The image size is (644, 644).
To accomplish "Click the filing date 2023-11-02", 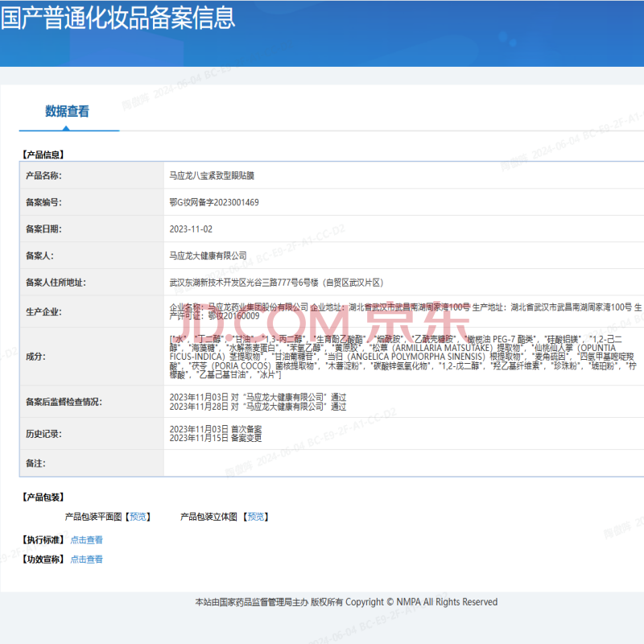I will click(x=190, y=229).
